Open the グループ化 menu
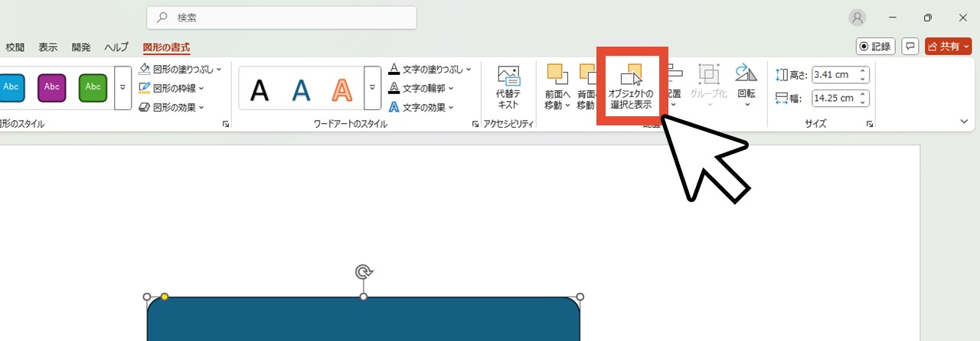980x341 pixels. point(709,87)
